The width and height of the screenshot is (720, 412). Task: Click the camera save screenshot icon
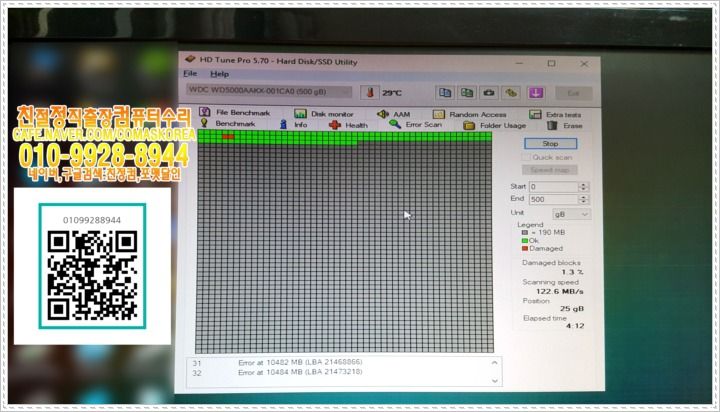pos(489,93)
